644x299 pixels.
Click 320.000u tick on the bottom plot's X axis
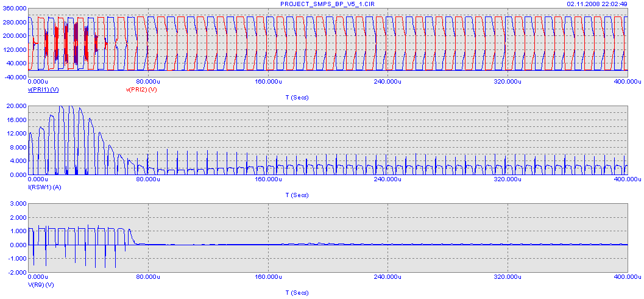(x=506, y=277)
